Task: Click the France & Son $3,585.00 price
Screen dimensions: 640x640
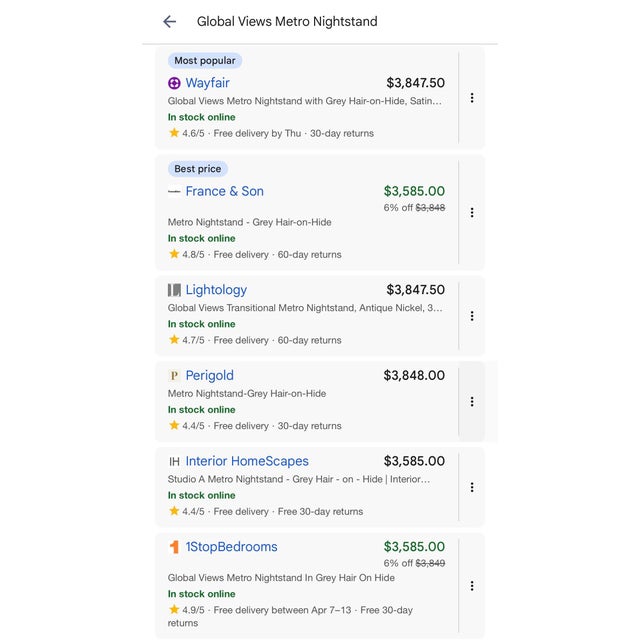Action: 414,191
